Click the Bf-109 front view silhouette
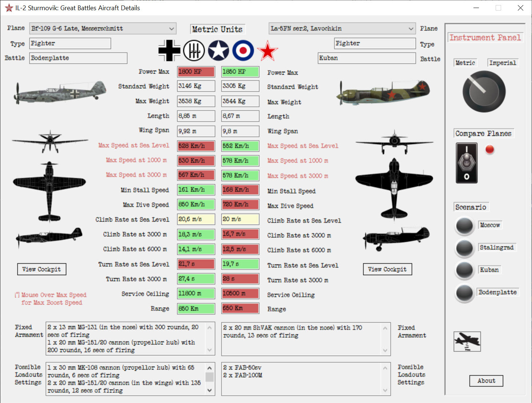This screenshot has height=403, width=532. click(x=50, y=141)
